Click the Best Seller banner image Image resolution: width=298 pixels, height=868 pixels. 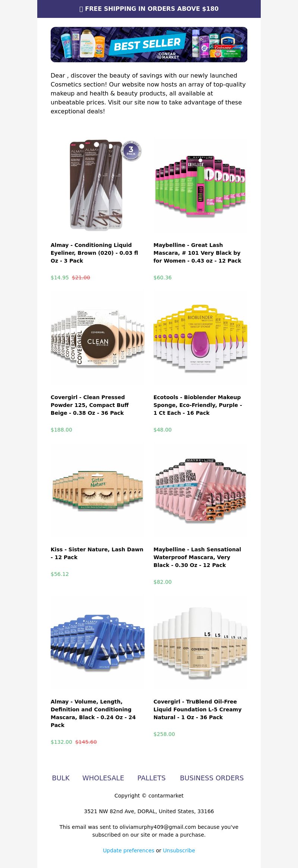[x=149, y=44]
